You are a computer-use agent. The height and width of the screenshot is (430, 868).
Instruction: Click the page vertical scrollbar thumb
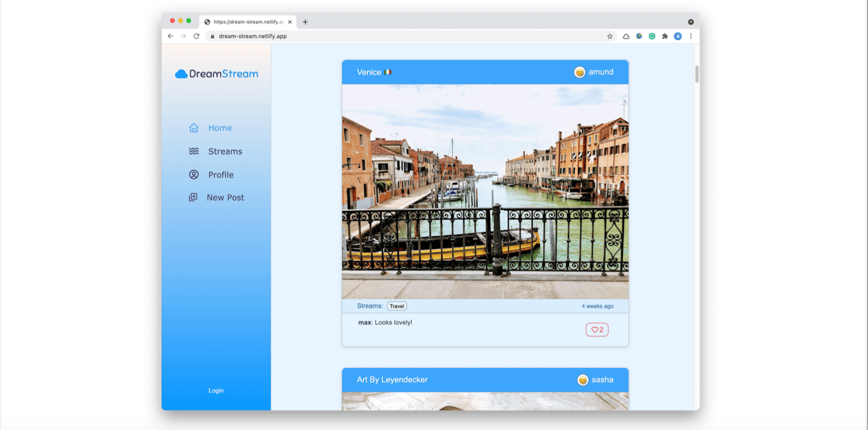pyautogui.click(x=697, y=74)
